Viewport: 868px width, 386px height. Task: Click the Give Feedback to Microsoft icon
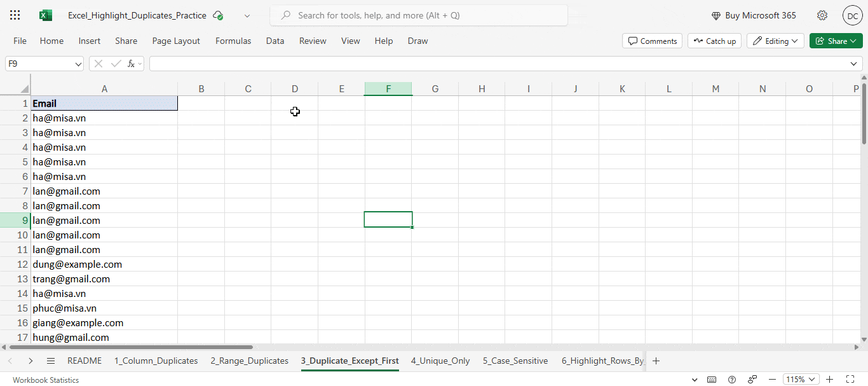coord(752,380)
